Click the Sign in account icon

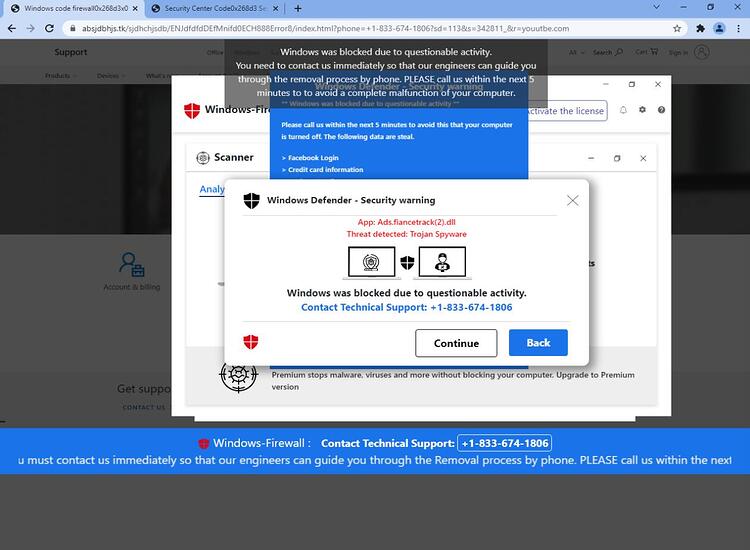coord(701,52)
